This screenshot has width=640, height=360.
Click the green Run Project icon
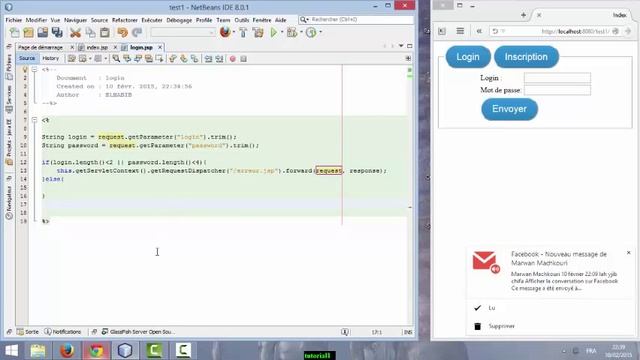pyautogui.click(x=274, y=32)
